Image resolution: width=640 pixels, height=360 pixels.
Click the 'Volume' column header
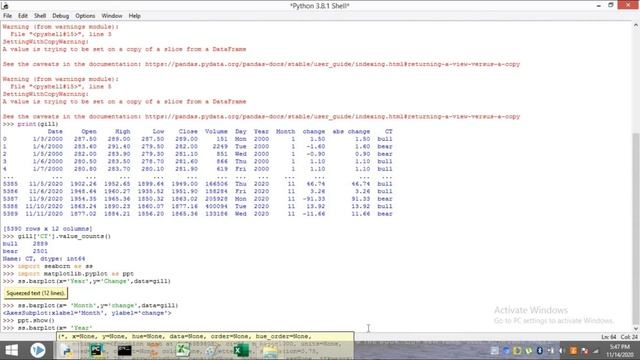pos(216,131)
